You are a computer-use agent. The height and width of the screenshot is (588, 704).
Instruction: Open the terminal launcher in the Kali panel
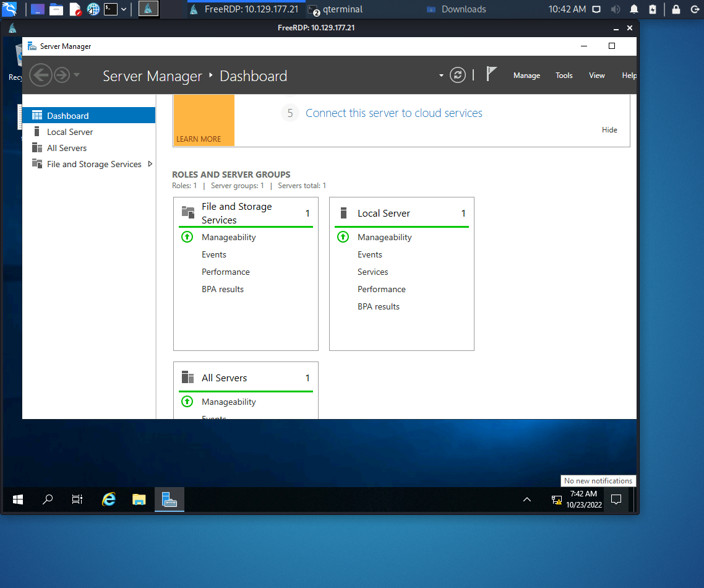(x=111, y=9)
